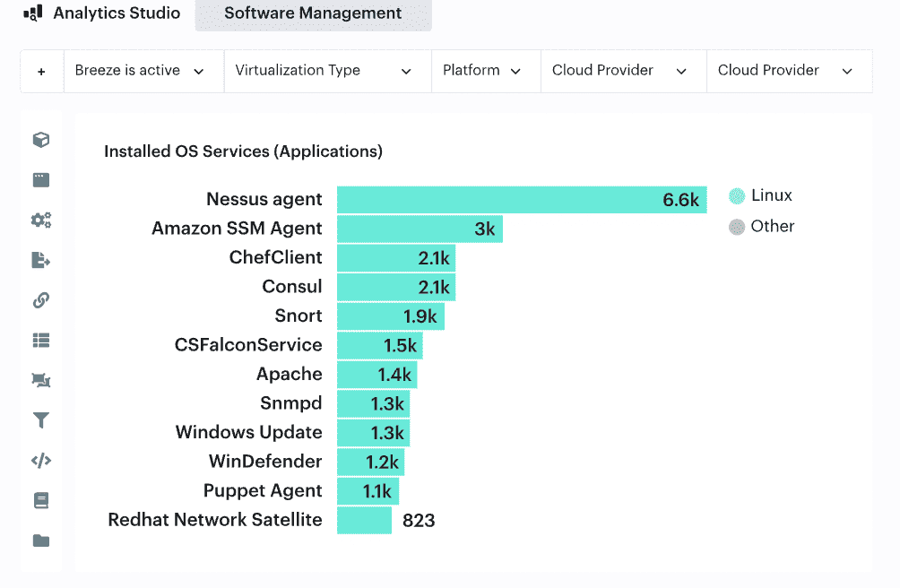The height and width of the screenshot is (588, 900).
Task: Click the document export sidebar icon
Action: (40, 260)
